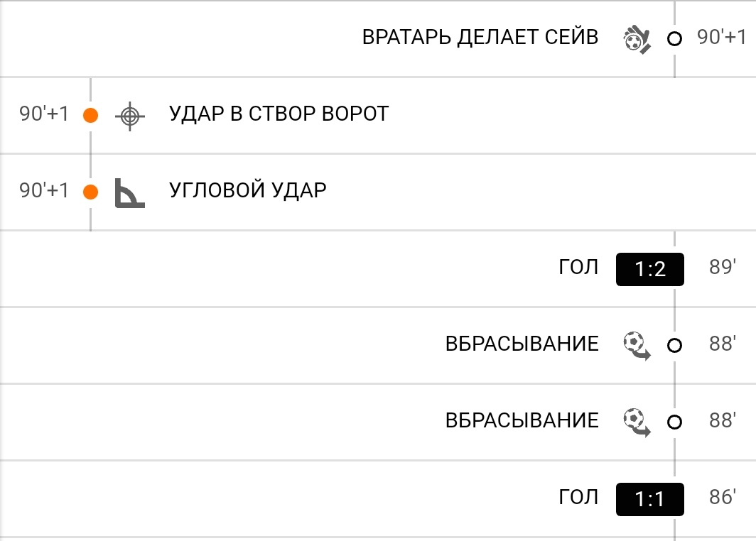756x541 pixels.
Task: Select the orange marker beside shot on target
Action: coord(91,115)
